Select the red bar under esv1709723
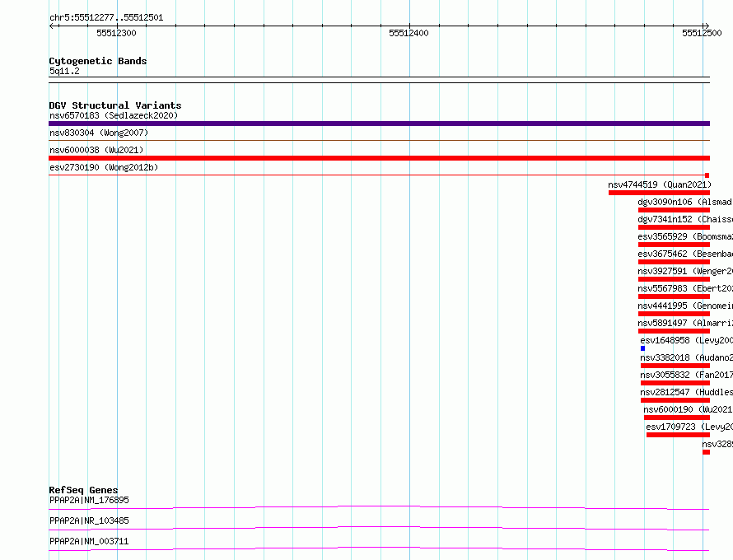The image size is (733, 560). pyautogui.click(x=679, y=435)
